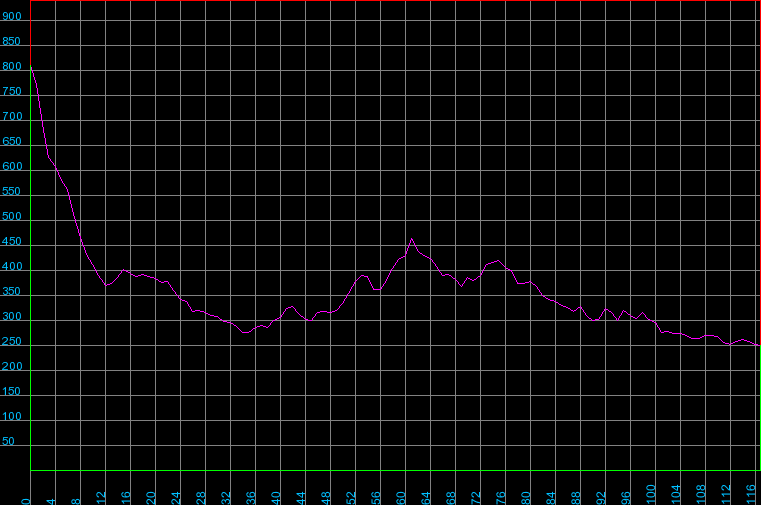Select the 72 x-axis label
The height and width of the screenshot is (505, 761).
(x=476, y=498)
